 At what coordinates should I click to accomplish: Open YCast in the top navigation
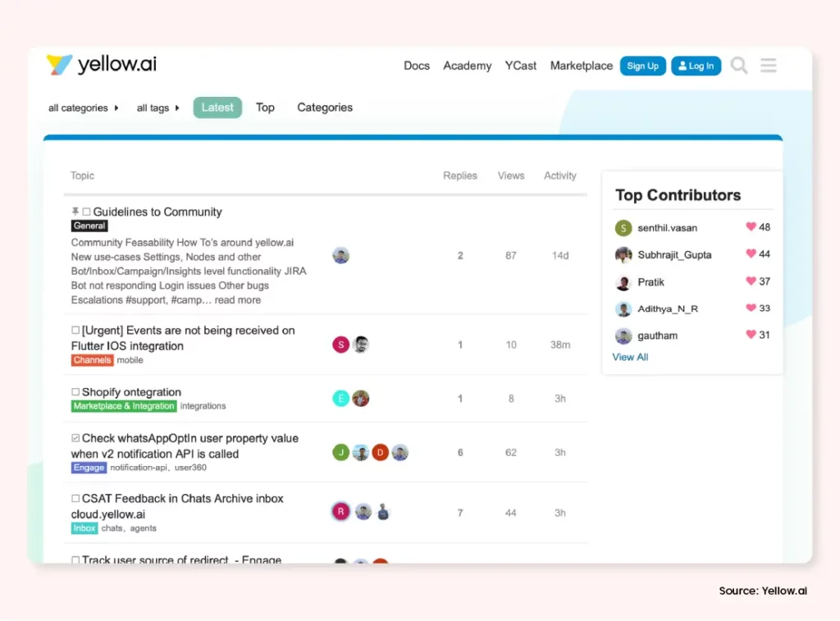[x=521, y=66]
